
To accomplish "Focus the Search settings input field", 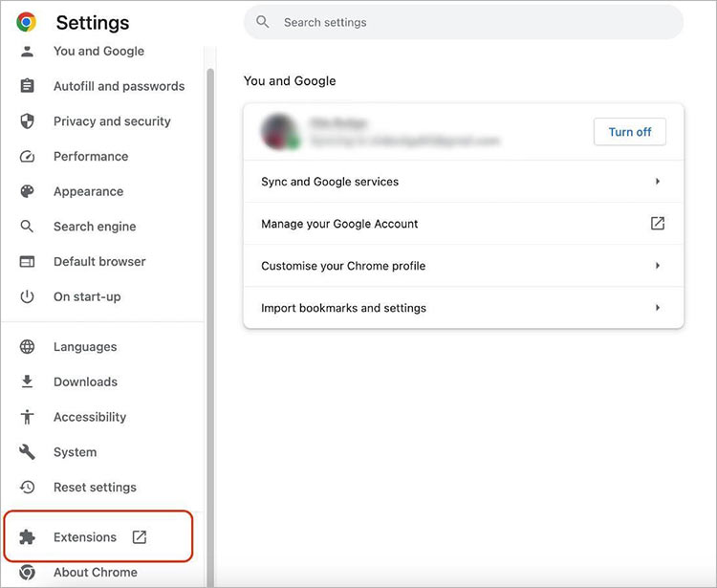I will click(464, 22).
